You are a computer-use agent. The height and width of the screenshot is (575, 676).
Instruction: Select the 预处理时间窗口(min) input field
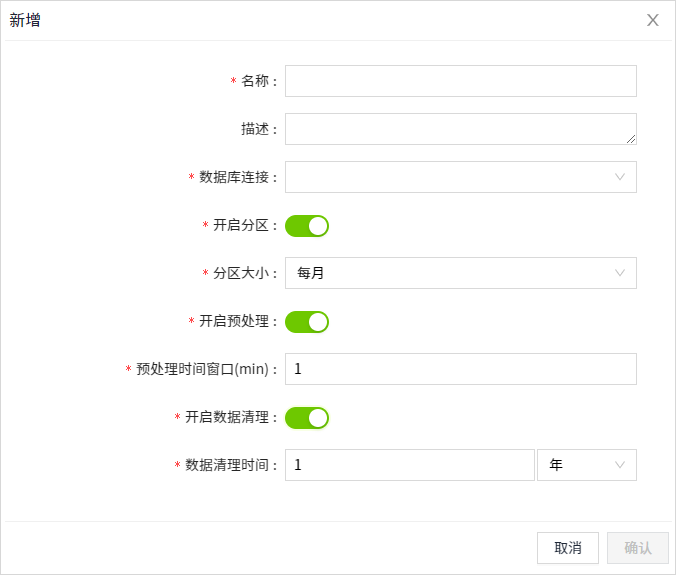point(460,369)
